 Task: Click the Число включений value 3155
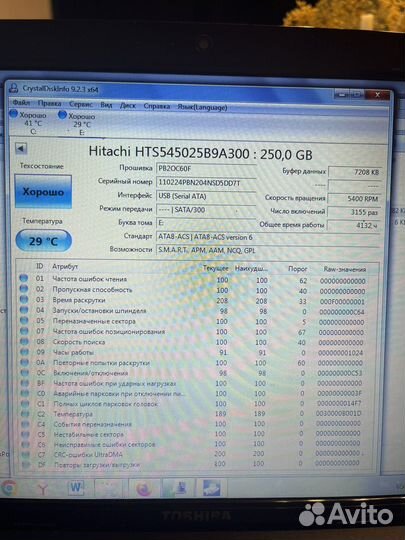point(354,212)
